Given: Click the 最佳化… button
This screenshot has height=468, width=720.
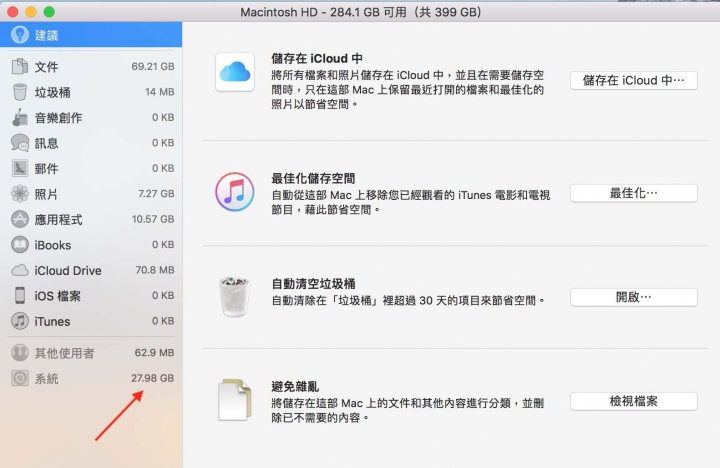Looking at the screenshot, I should (634, 193).
